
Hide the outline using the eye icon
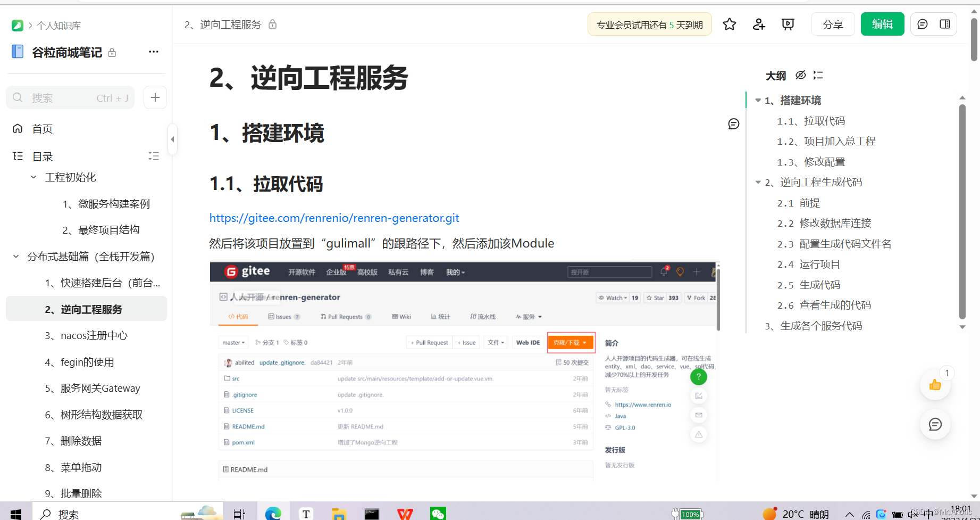pyautogui.click(x=801, y=75)
